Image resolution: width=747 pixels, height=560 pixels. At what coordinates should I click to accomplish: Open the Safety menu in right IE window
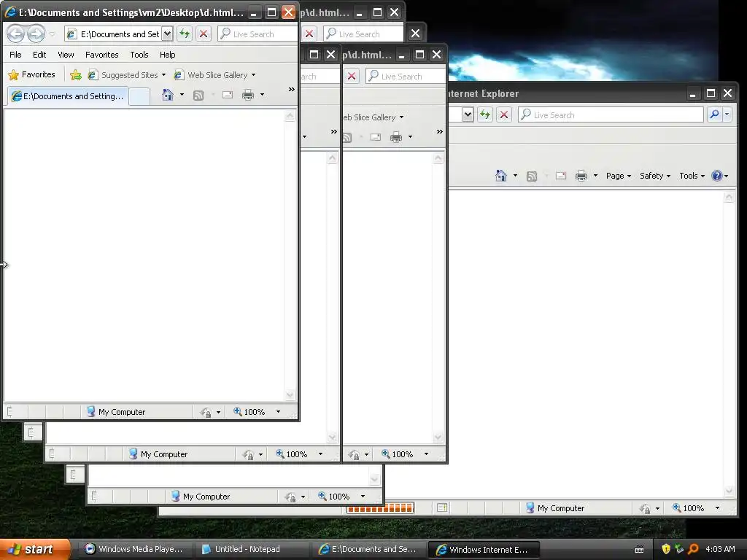click(x=655, y=176)
